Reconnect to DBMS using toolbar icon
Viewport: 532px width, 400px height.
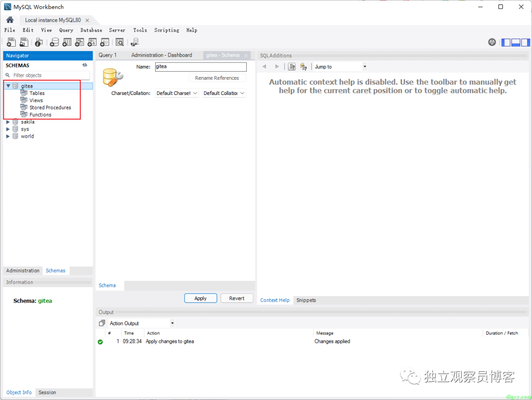[x=134, y=42]
